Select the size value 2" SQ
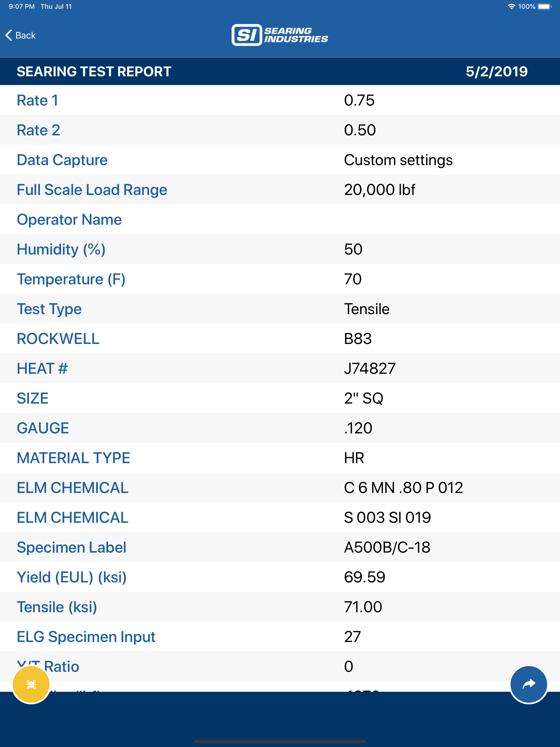The height and width of the screenshot is (747, 560). [x=363, y=398]
